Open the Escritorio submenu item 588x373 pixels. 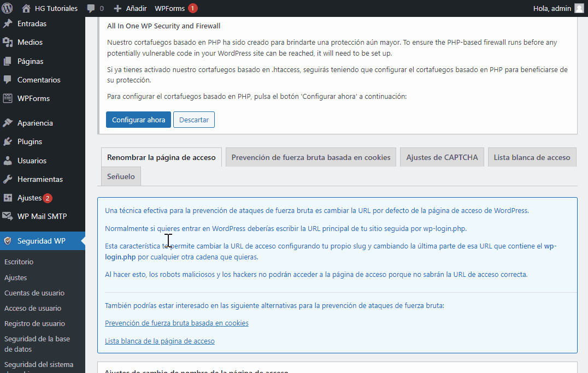[x=19, y=262]
